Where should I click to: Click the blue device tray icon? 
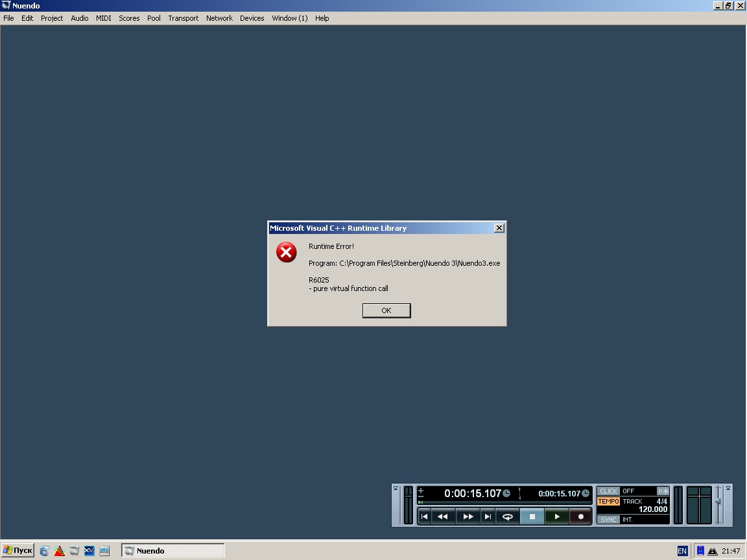point(700,551)
